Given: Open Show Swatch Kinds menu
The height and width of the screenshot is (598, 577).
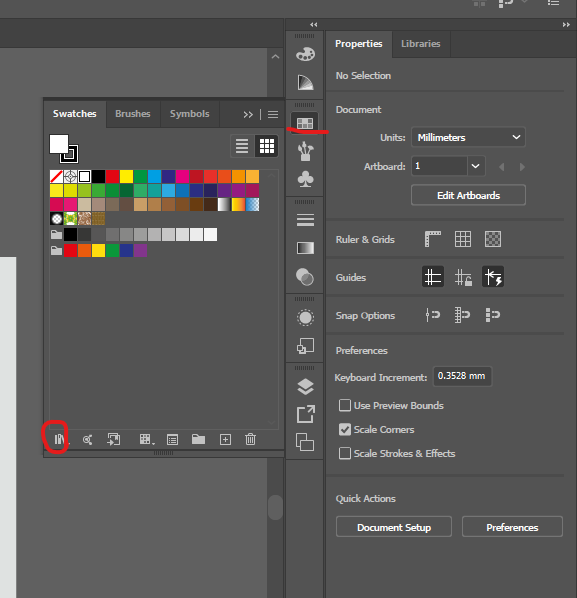Looking at the screenshot, I should pyautogui.click(x=146, y=439).
